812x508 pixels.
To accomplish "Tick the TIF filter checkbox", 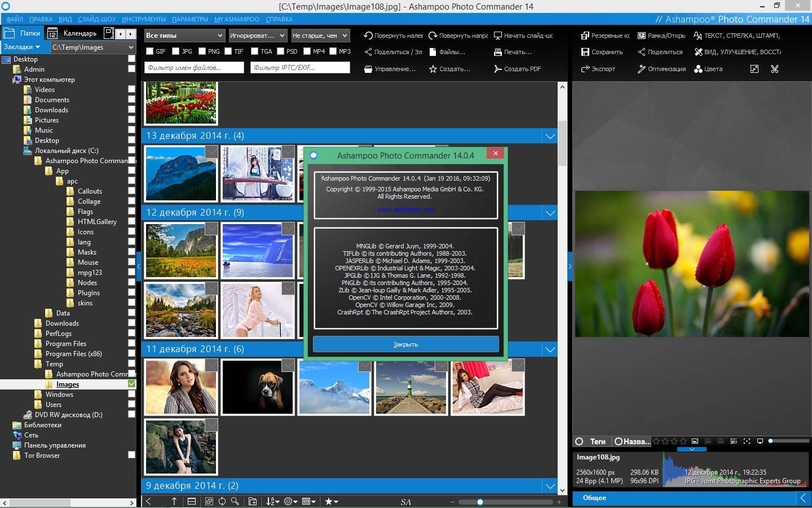I will pyautogui.click(x=228, y=51).
